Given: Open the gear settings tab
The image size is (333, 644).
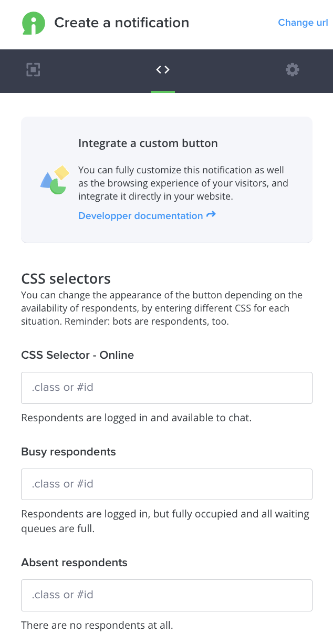Looking at the screenshot, I should pyautogui.click(x=292, y=70).
